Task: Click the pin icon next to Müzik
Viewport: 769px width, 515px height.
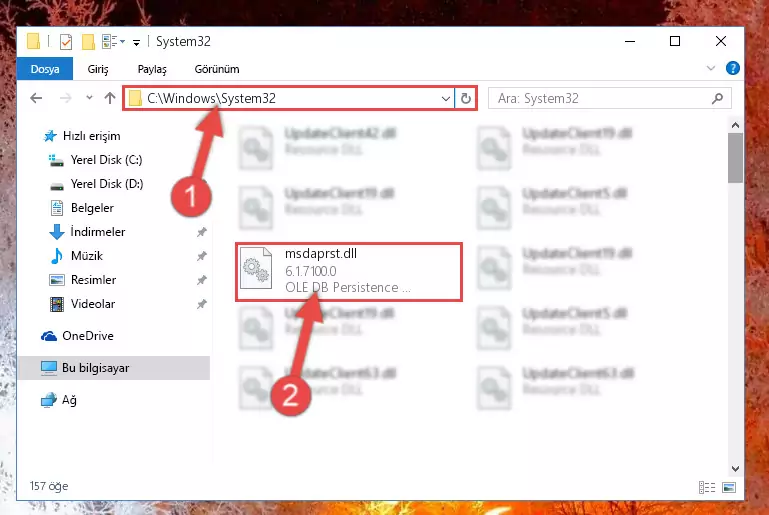Action: [x=202, y=256]
